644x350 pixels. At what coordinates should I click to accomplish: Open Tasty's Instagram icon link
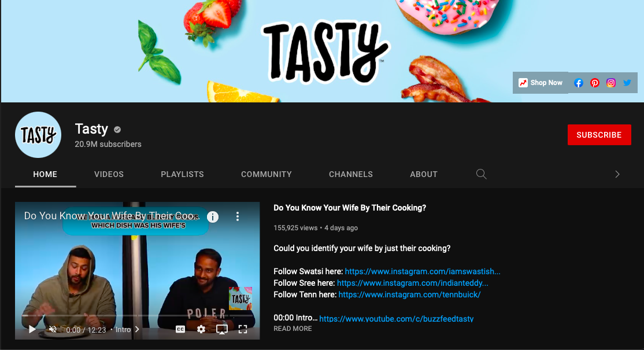[x=610, y=83]
